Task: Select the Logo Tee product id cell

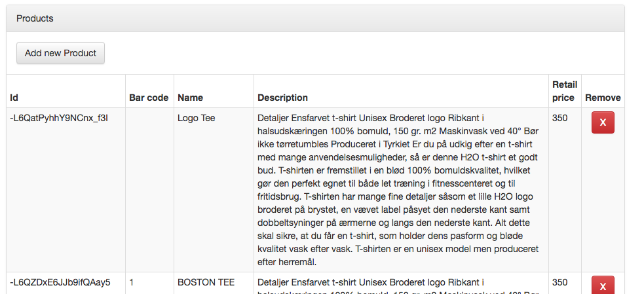Action: 59,118
